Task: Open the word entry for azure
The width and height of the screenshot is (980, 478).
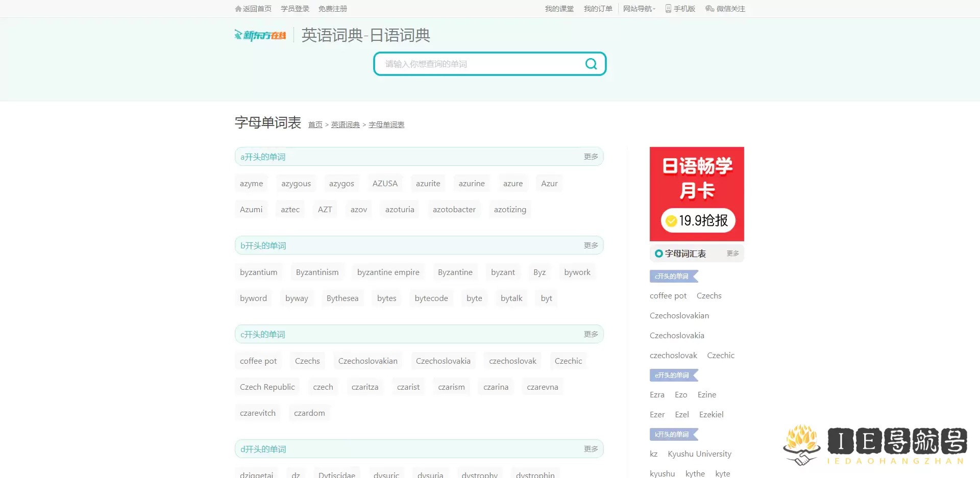Action: 512,183
